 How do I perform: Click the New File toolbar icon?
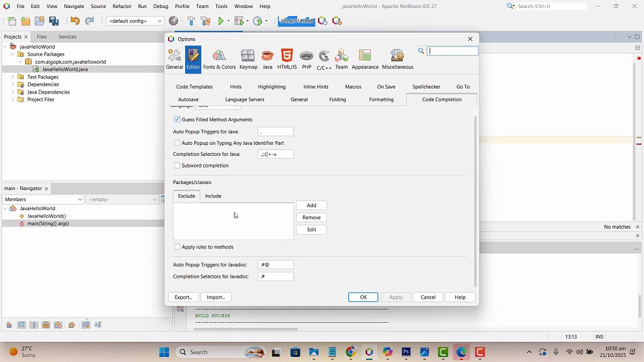coord(12,21)
